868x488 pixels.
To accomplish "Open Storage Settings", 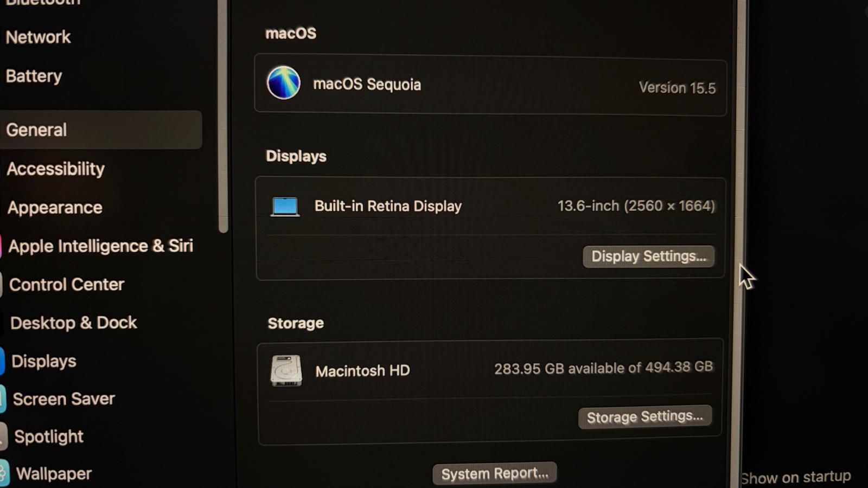I will 645,416.
